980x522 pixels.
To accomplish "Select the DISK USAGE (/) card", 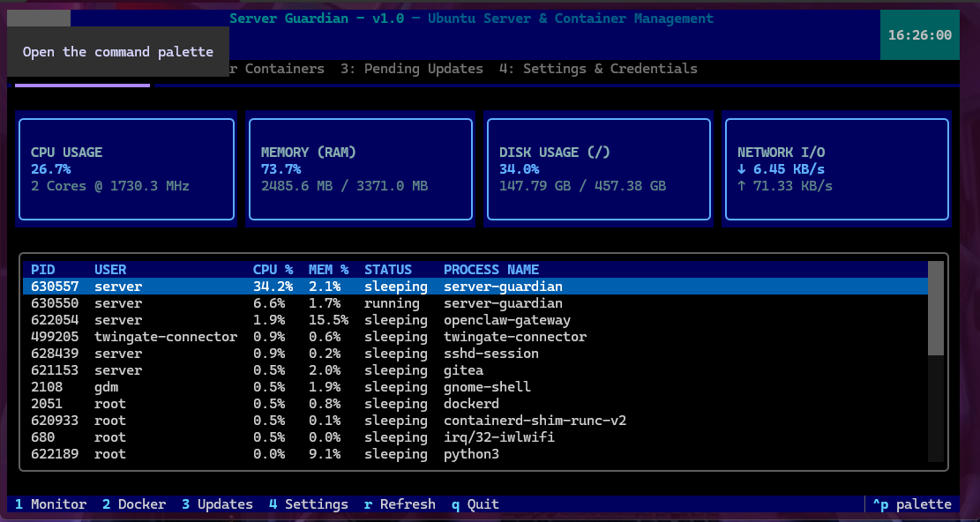I will coord(599,169).
